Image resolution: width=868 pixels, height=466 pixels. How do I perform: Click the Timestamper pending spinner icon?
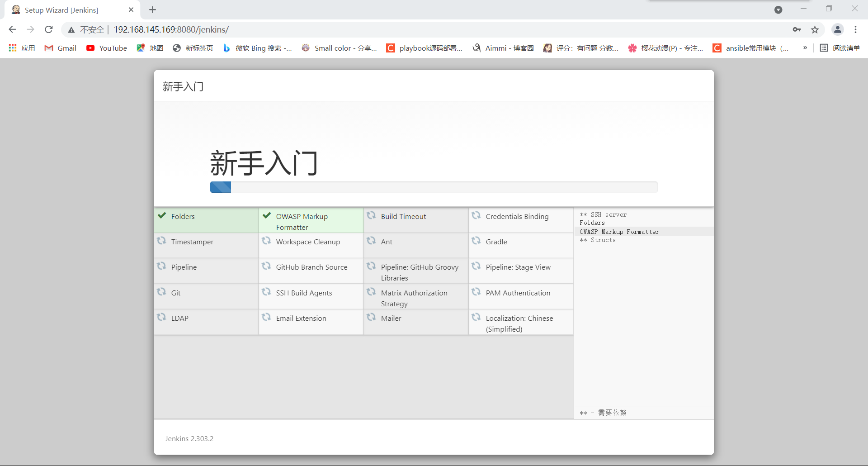tap(161, 241)
